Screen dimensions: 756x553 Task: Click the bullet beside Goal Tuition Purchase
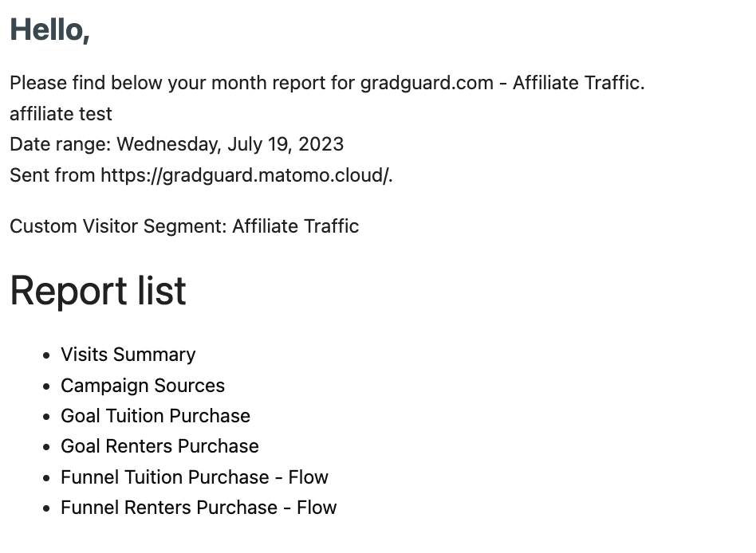coord(46,417)
